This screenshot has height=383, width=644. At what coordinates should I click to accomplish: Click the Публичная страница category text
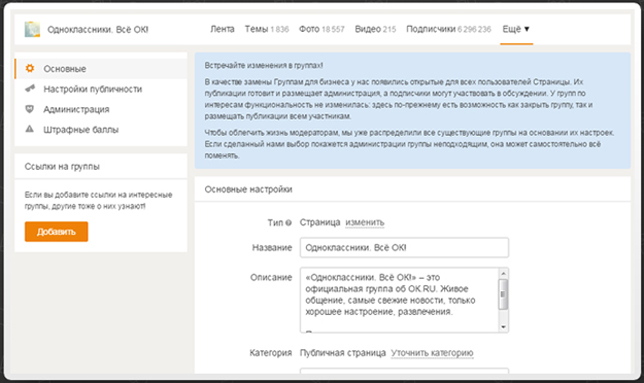(343, 353)
